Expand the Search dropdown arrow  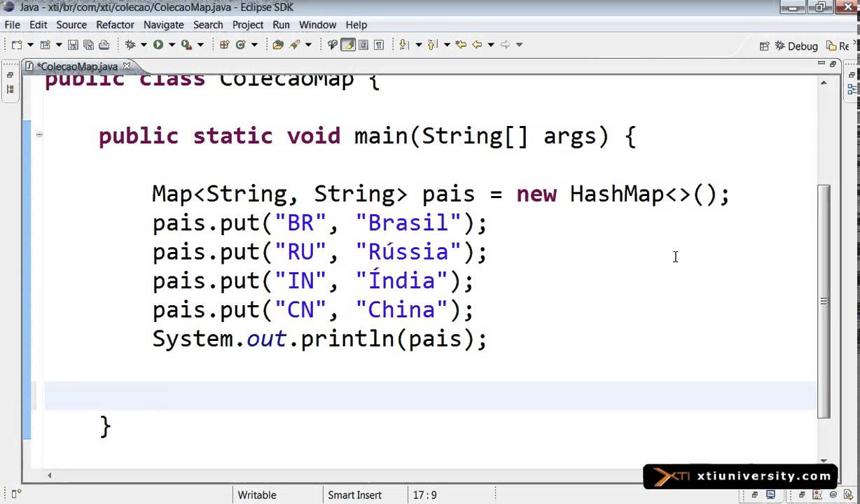coord(308,45)
